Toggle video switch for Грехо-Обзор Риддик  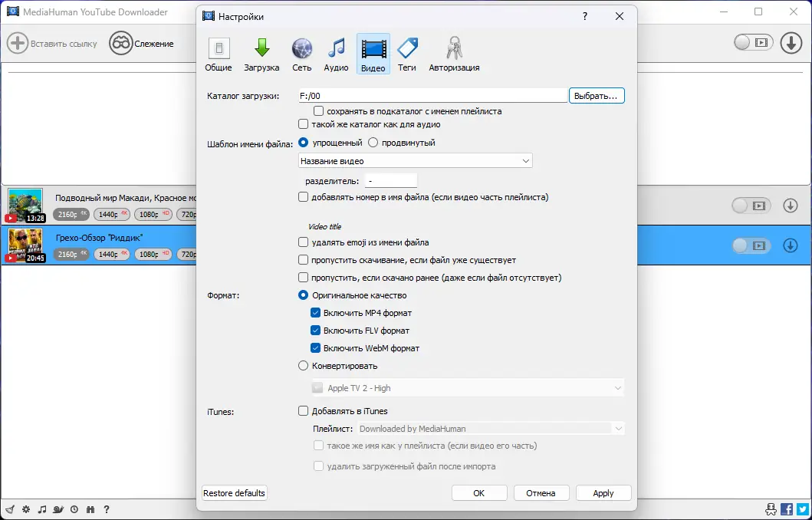(751, 245)
